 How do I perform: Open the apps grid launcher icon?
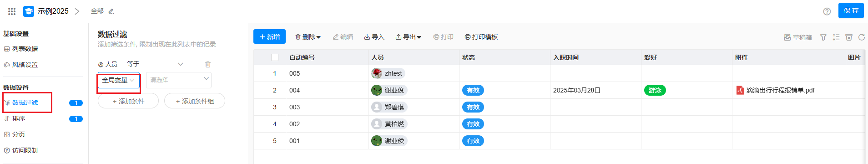coord(12,11)
